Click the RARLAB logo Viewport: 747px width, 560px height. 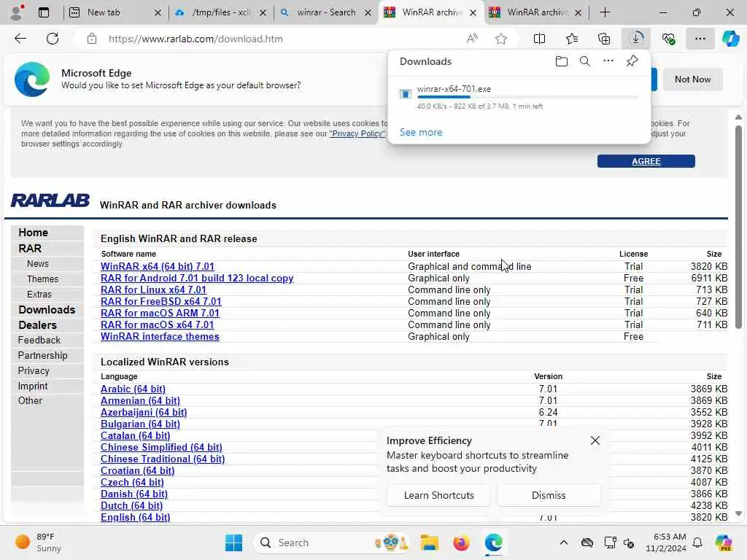coord(50,201)
